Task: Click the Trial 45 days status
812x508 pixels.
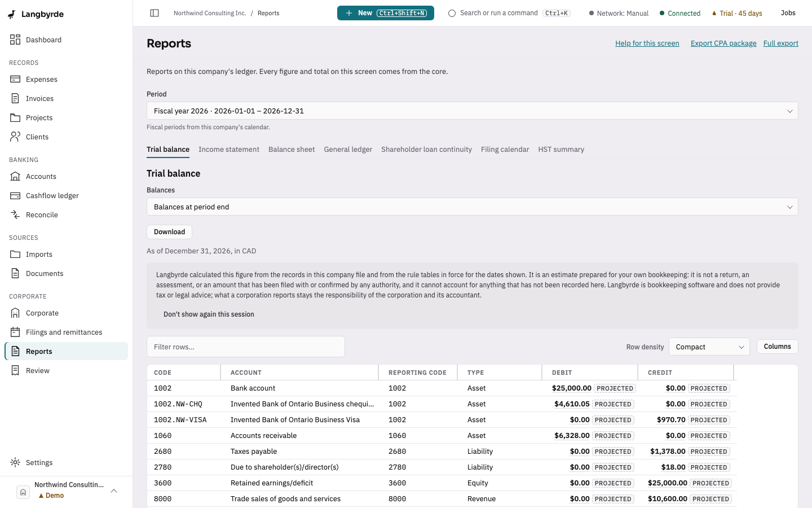Action: 737,14
